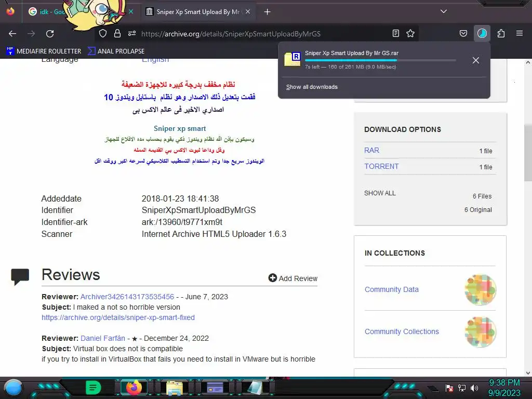Bookmark this page with the star
Image resolution: width=532 pixels, height=399 pixels.
(x=410, y=33)
